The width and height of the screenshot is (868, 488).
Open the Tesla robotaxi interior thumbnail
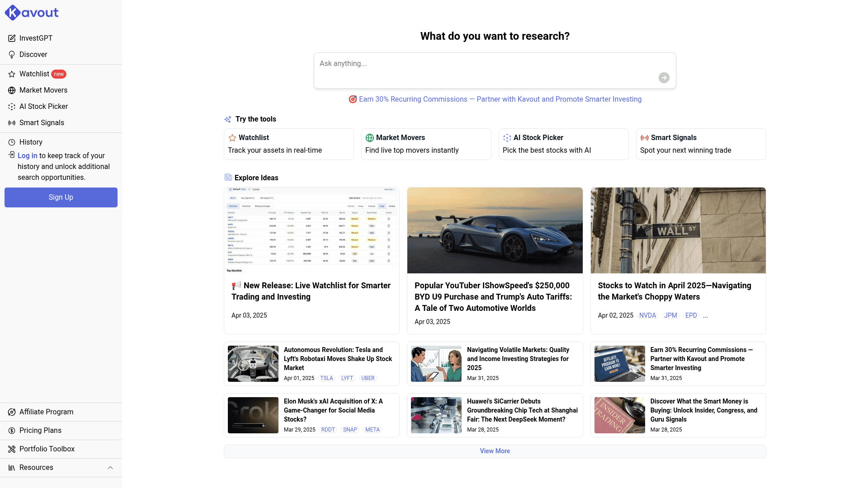[253, 364]
